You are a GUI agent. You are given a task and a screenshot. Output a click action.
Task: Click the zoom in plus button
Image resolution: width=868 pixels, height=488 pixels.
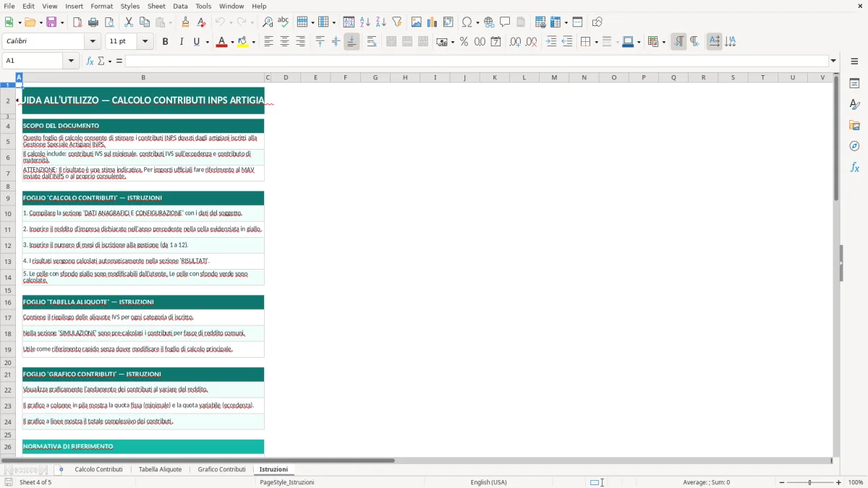pos(839,482)
